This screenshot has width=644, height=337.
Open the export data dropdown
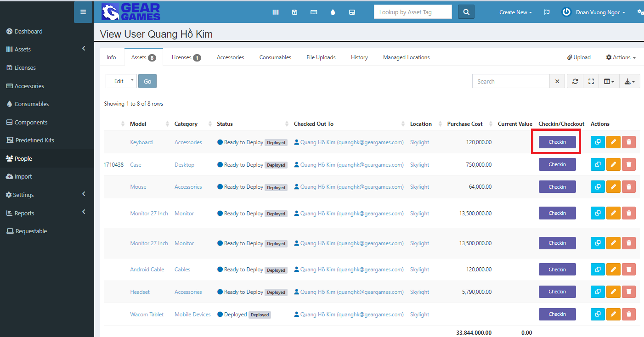(629, 81)
